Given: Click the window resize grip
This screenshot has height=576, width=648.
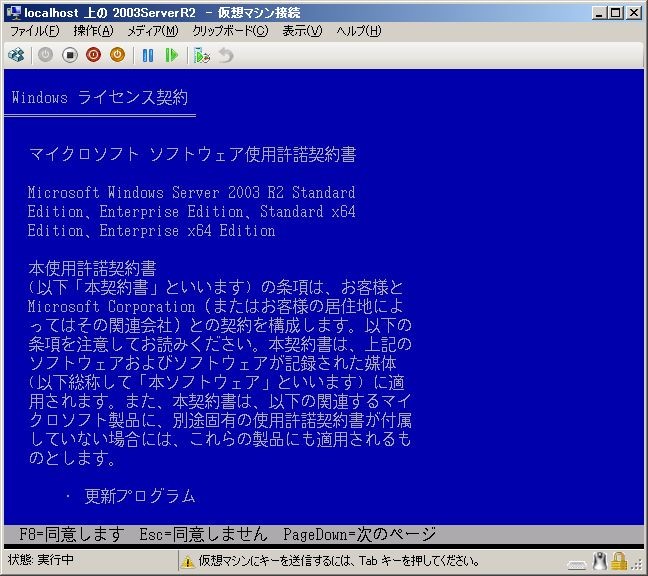Looking at the screenshot, I should [638, 566].
